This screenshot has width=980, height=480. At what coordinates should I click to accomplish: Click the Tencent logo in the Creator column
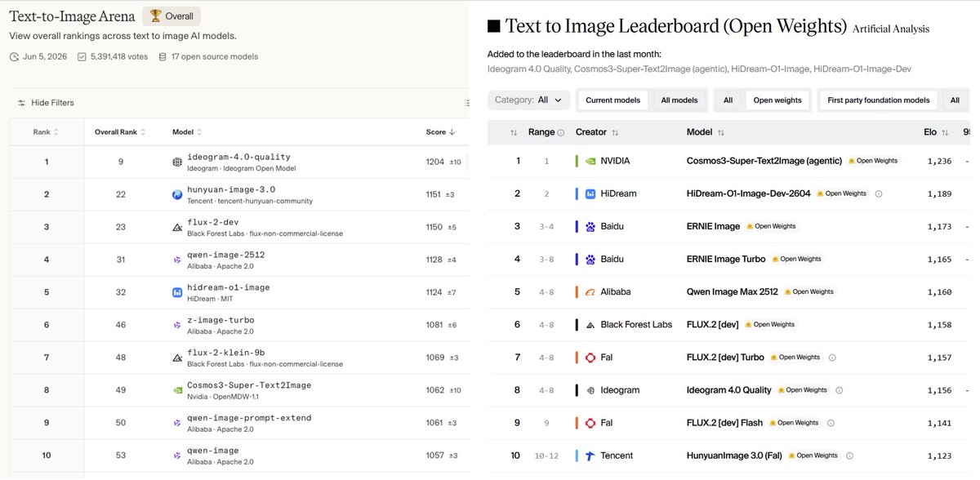590,456
